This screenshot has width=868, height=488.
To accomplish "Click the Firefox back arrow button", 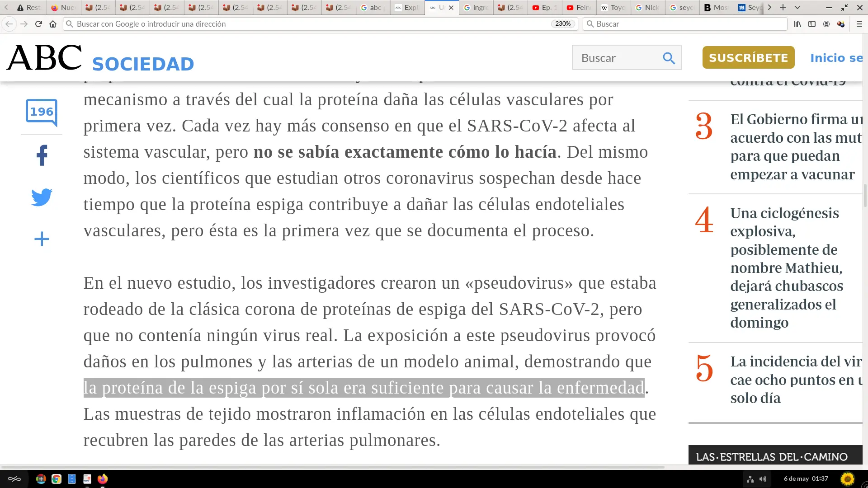I will point(9,24).
